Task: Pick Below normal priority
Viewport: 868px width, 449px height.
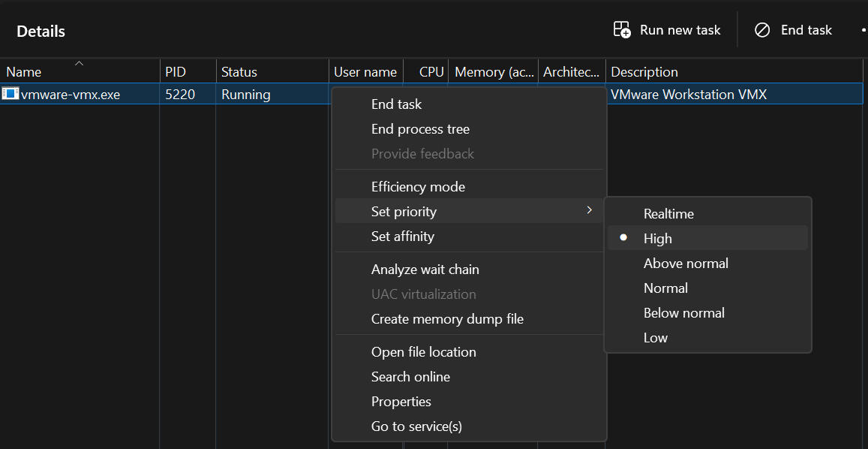Action: click(683, 313)
